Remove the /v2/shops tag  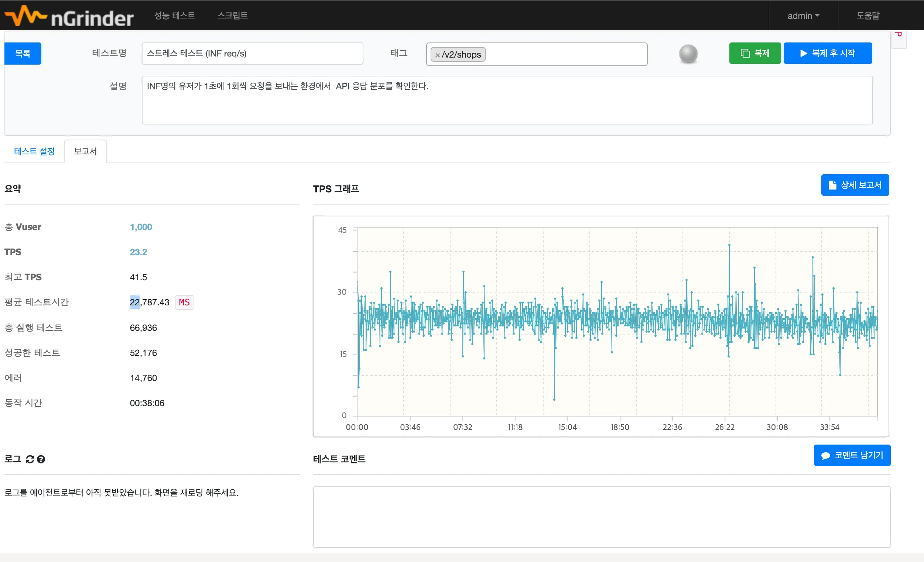click(x=437, y=55)
